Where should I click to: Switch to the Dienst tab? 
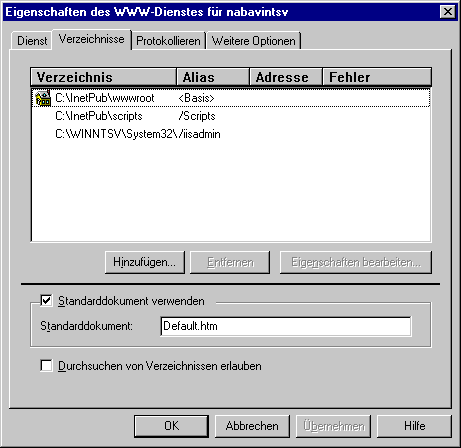point(32,41)
